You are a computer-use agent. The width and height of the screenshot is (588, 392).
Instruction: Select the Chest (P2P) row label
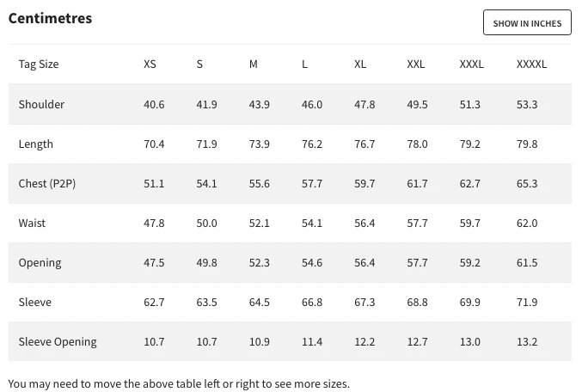pyautogui.click(x=45, y=183)
